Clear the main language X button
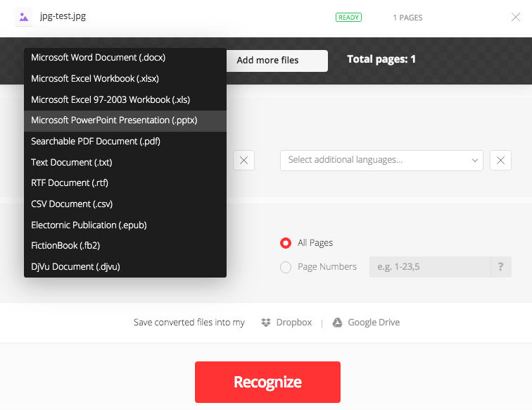The height and width of the screenshot is (410, 532). coord(243,161)
